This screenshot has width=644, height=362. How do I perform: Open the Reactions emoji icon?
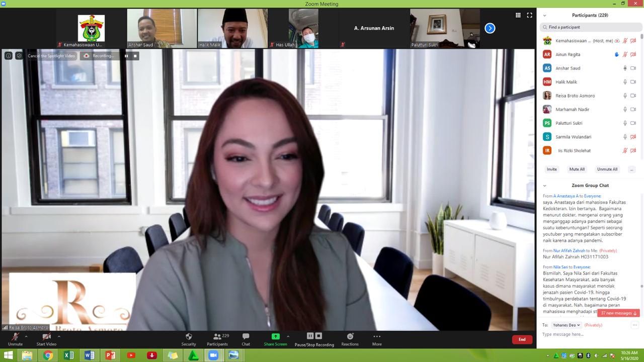pyautogui.click(x=350, y=337)
